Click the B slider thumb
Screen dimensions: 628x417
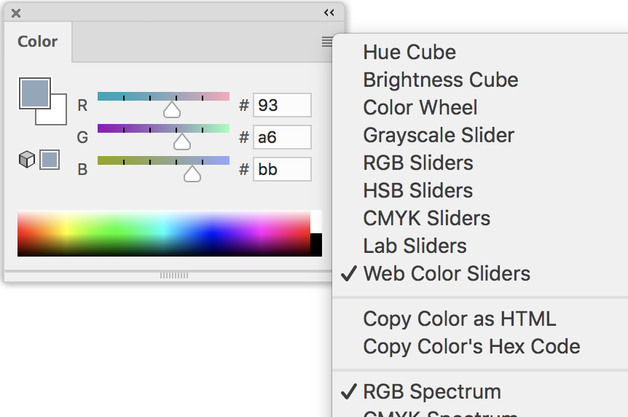(x=192, y=174)
